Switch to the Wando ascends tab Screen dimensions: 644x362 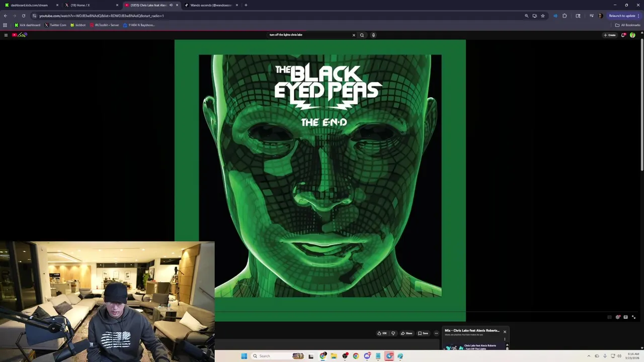(x=211, y=5)
